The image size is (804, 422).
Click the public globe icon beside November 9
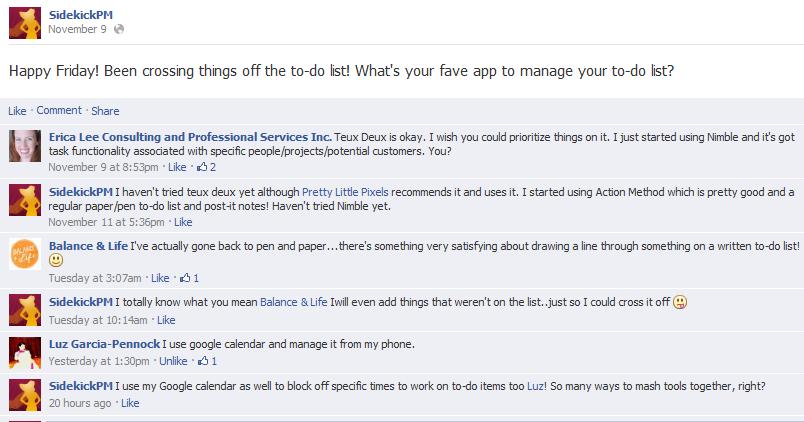tap(119, 29)
